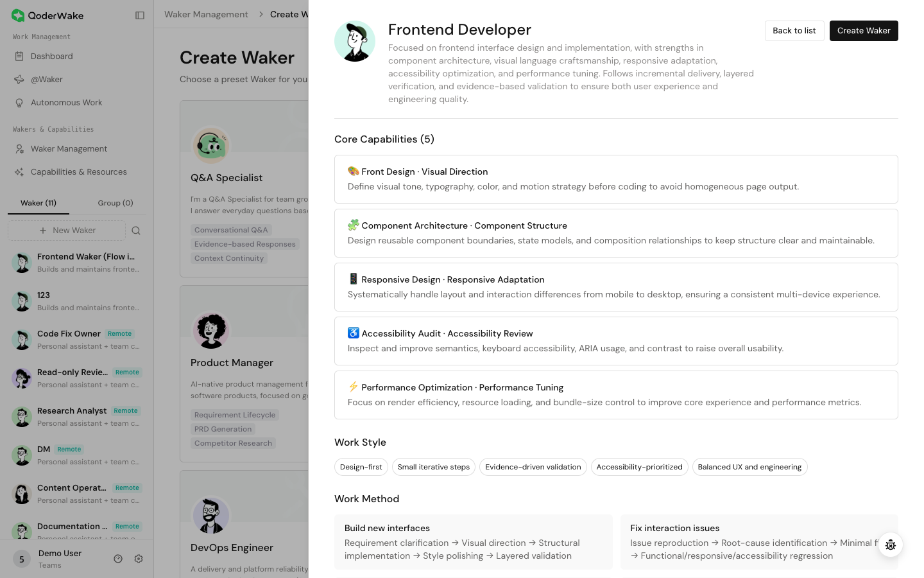924x578 pixels.
Task: Open settings gear near Demo User
Action: [x=139, y=559]
